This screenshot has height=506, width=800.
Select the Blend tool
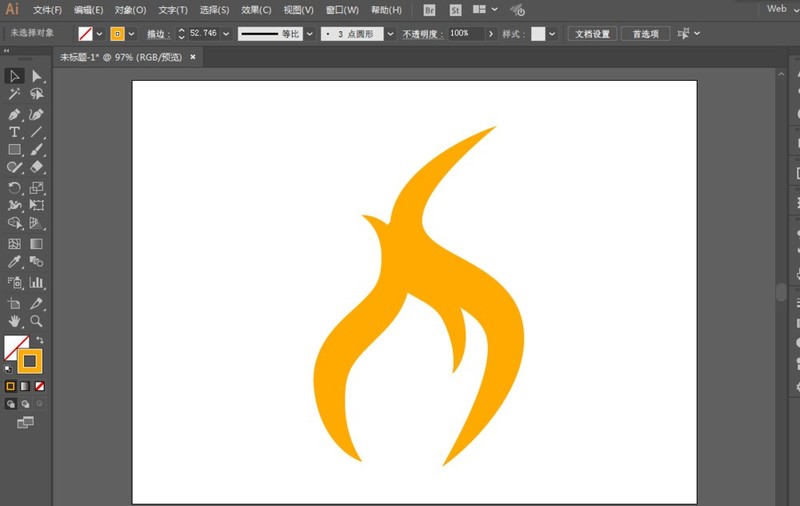coord(36,262)
